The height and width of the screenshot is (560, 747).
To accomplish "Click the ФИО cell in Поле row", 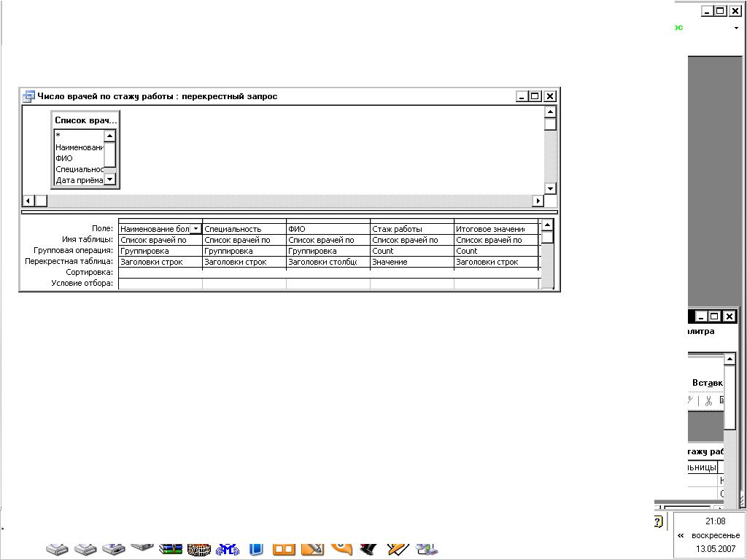I will pyautogui.click(x=328, y=228).
